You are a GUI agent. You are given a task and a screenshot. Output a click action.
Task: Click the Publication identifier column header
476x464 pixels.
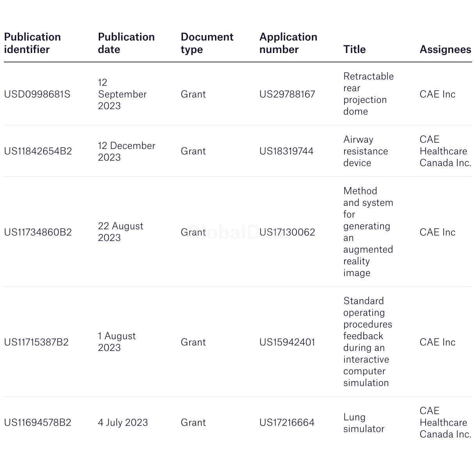click(32, 43)
